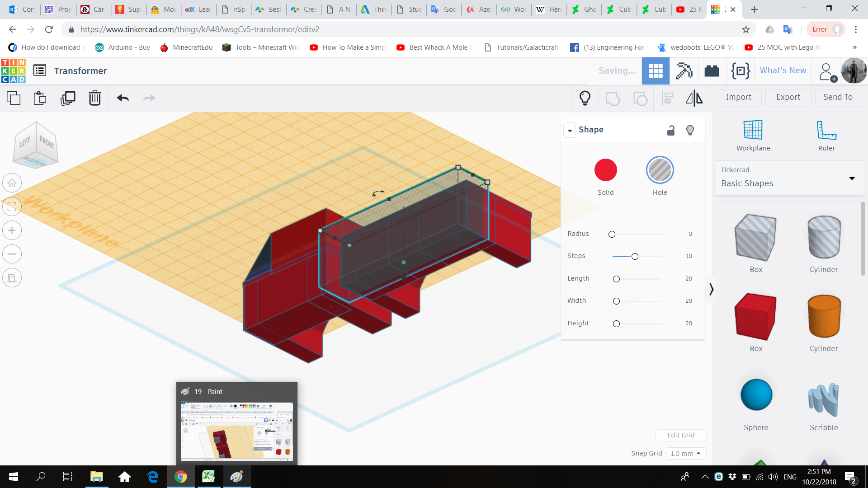
Task: Toggle shape visibility lightbulb in panel
Action: pyautogui.click(x=690, y=131)
